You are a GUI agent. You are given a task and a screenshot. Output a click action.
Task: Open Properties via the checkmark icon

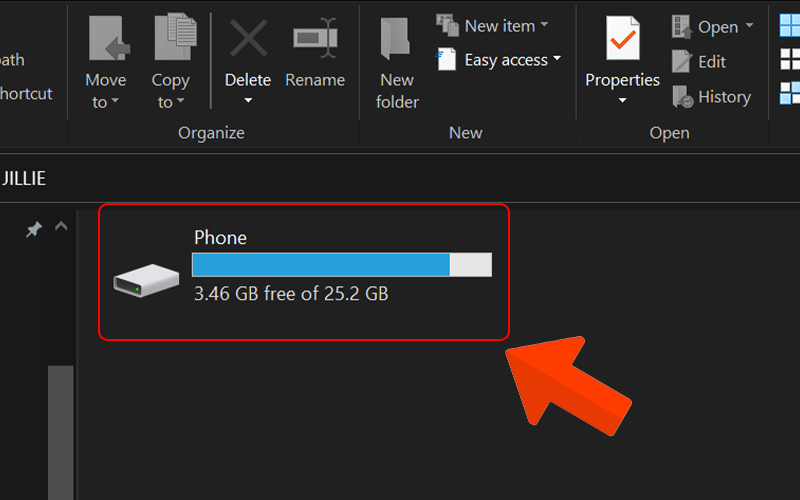[x=622, y=38]
